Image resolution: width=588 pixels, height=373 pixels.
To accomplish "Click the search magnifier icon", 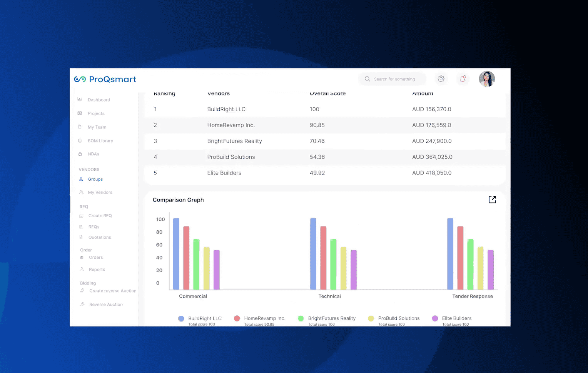I will [x=367, y=79].
